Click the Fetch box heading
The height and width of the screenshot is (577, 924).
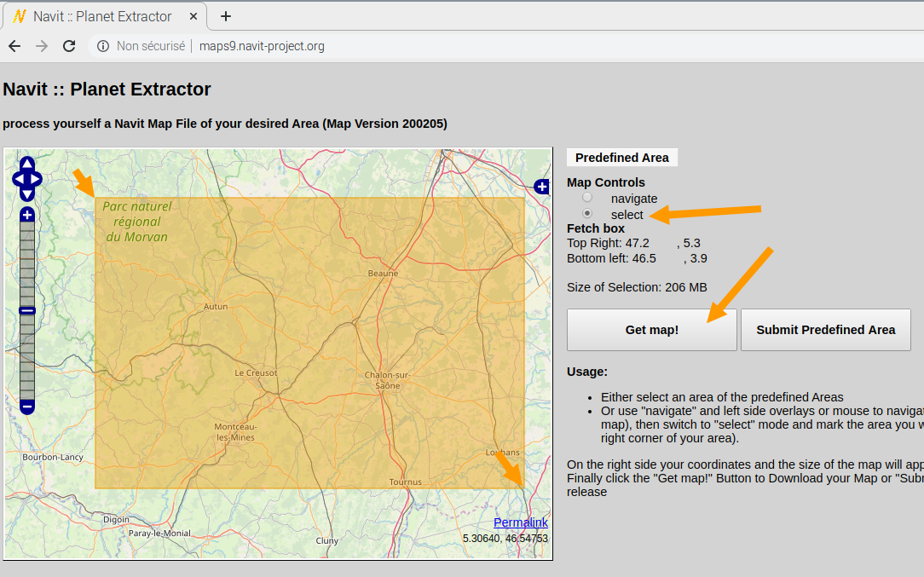coord(596,228)
